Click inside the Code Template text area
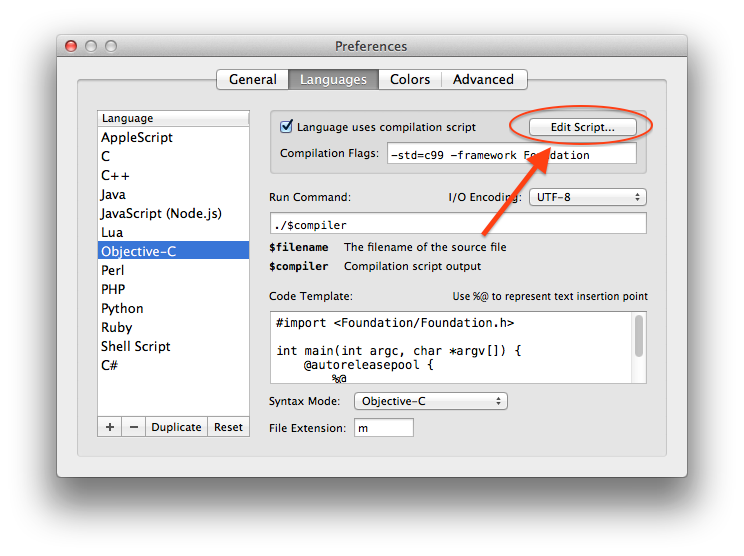744x556 pixels. coord(451,347)
